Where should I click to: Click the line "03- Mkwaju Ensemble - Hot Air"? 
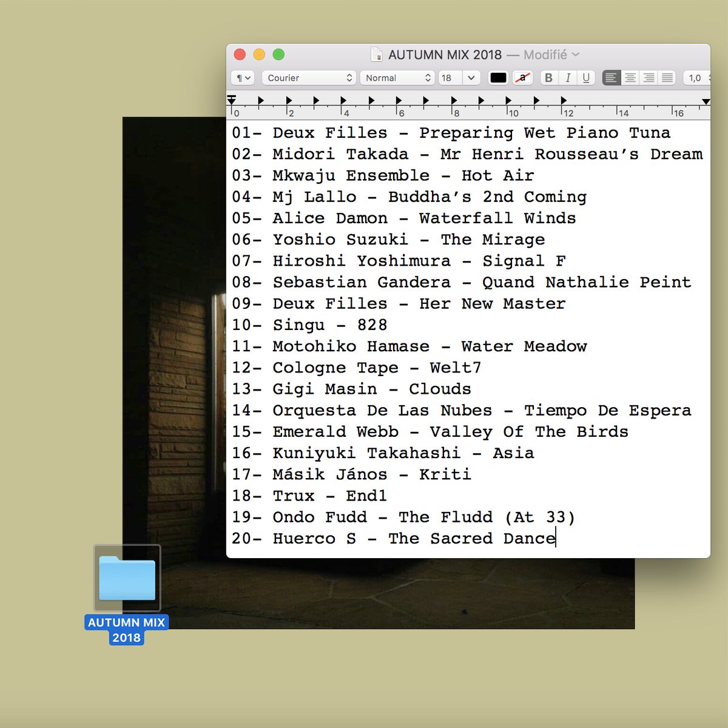pyautogui.click(x=383, y=175)
